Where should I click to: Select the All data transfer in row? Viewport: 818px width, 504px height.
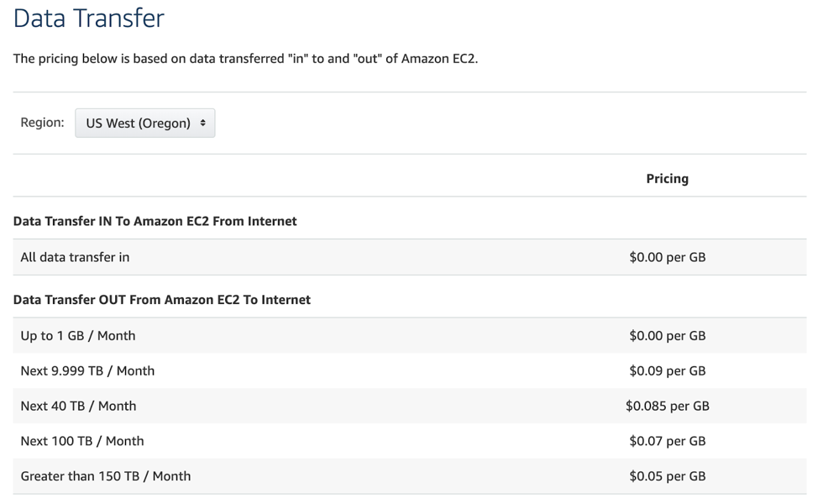pos(74,256)
